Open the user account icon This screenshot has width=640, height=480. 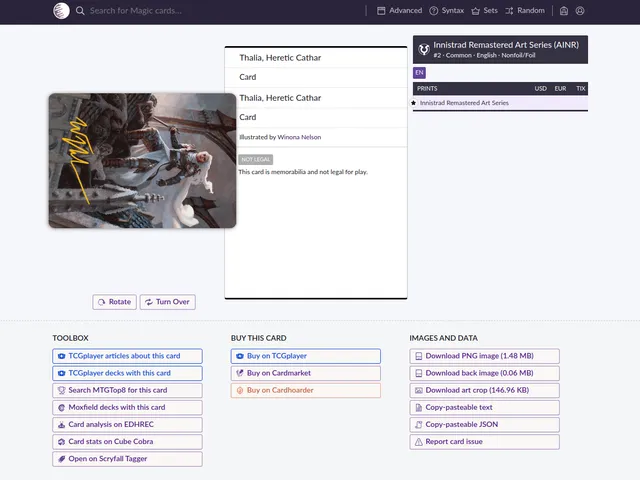pyautogui.click(x=580, y=11)
